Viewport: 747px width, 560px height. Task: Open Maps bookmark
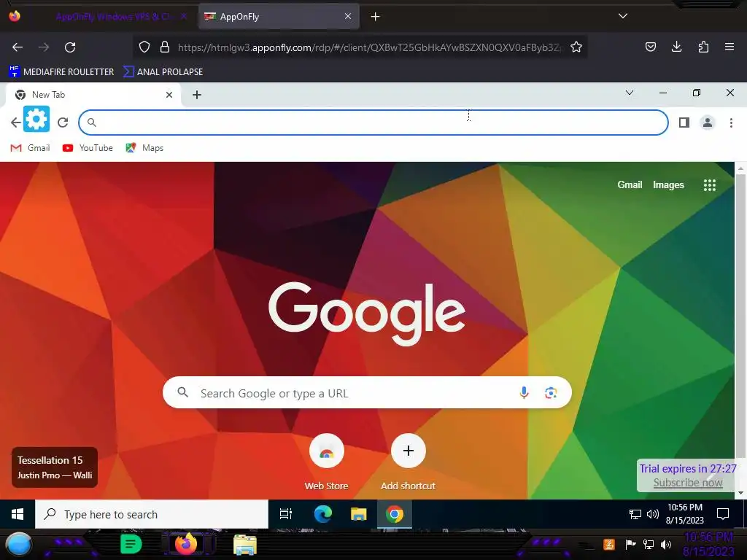coord(144,148)
